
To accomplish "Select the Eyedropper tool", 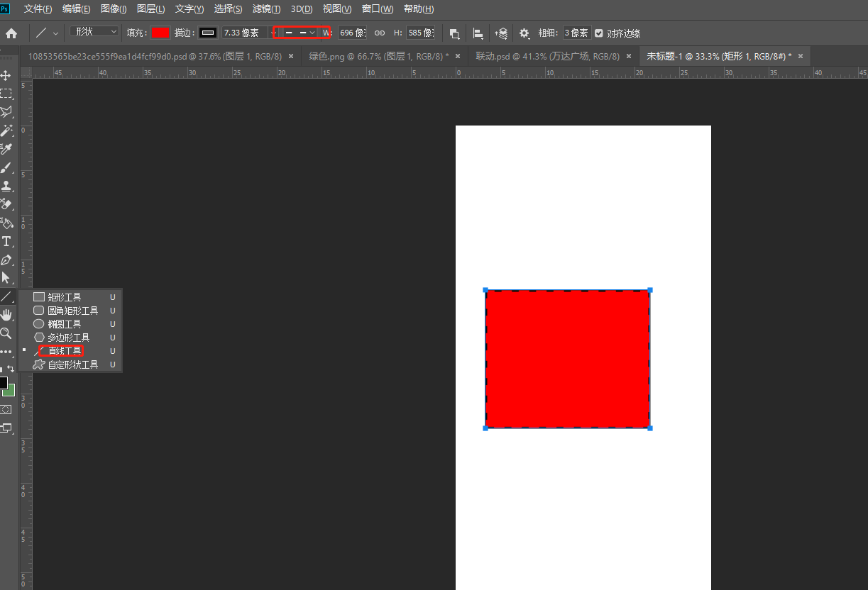I will click(6, 149).
